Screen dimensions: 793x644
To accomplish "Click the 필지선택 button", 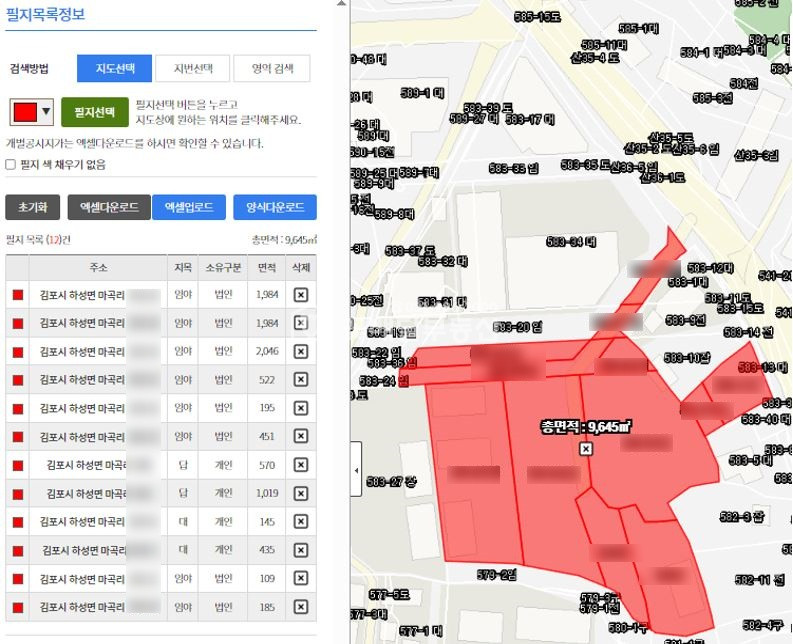I will point(95,112).
